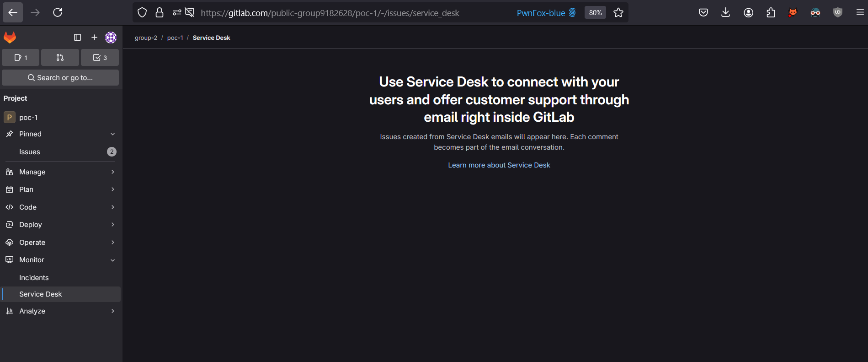
Task: Click Search or go to field
Action: [x=60, y=78]
